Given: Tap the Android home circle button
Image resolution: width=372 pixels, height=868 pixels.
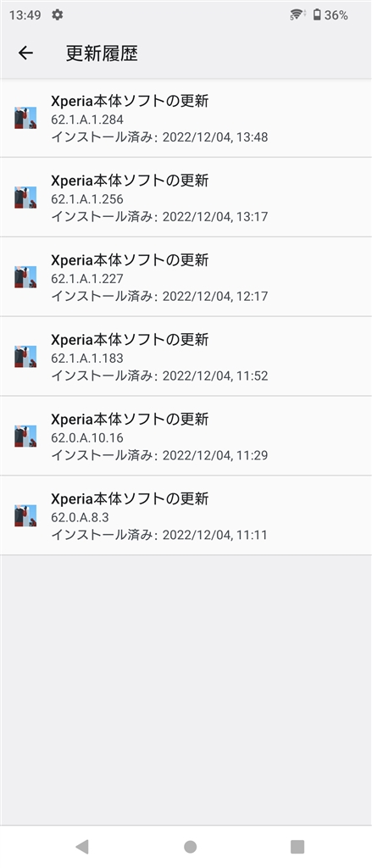Looking at the screenshot, I should click(x=190, y=846).
